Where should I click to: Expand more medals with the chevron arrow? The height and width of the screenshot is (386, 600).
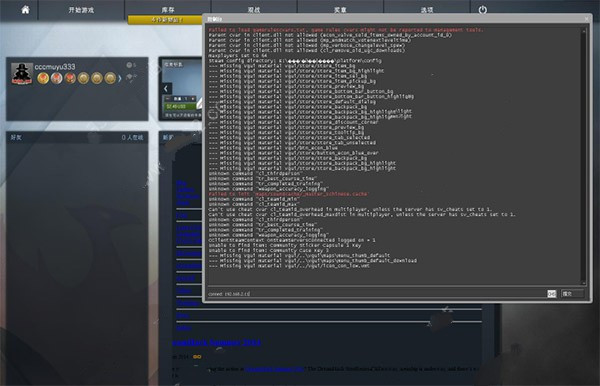120,78
